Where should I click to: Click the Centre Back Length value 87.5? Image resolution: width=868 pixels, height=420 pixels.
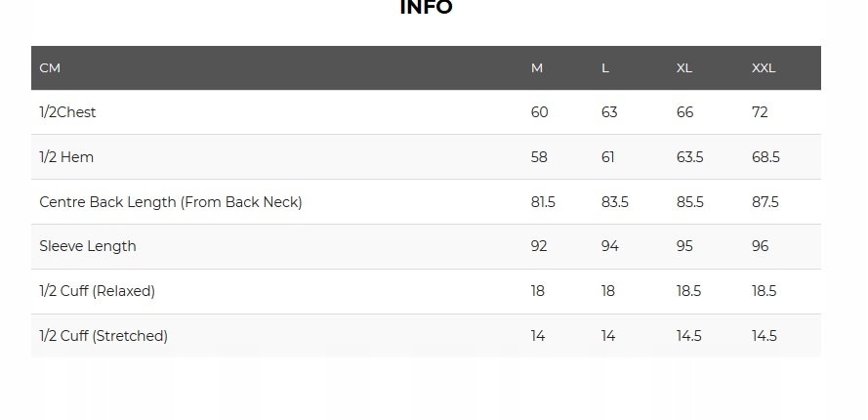coord(765,202)
